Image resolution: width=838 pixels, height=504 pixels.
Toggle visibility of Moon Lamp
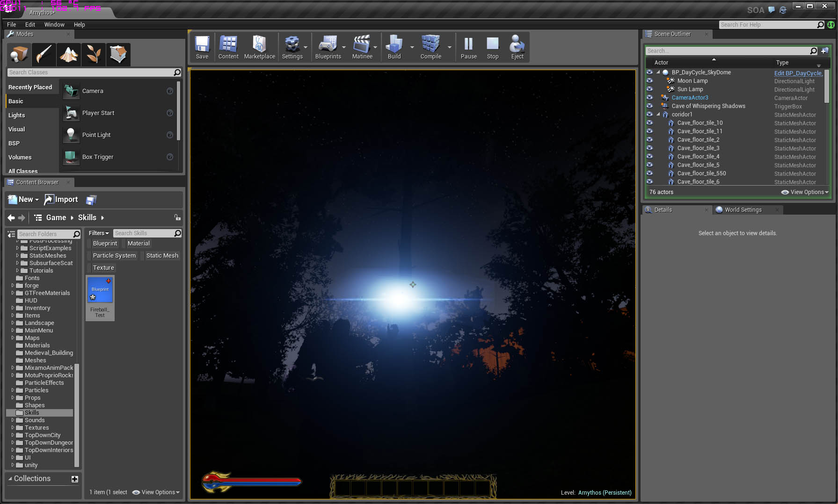(649, 81)
